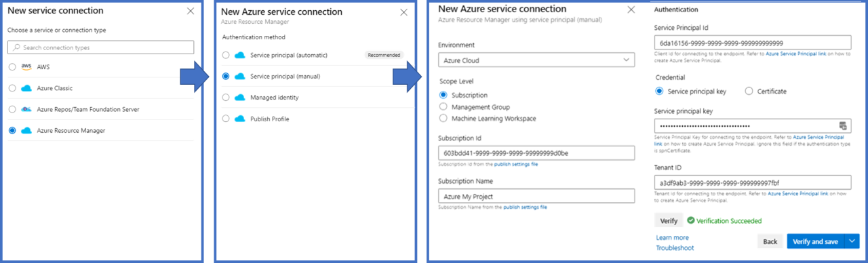
Task: Click the Service principal key password field
Action: click(753, 125)
